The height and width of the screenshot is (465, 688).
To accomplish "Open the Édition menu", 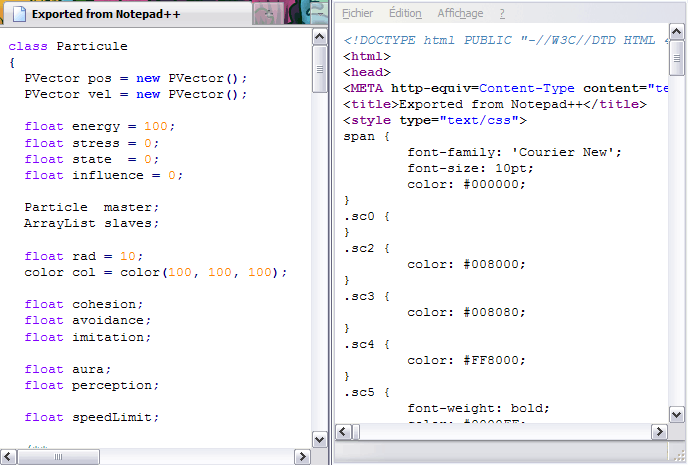I will click(x=405, y=13).
